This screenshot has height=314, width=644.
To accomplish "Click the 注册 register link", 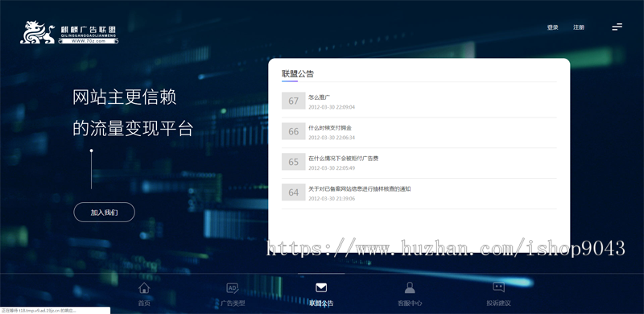I will coord(579,27).
